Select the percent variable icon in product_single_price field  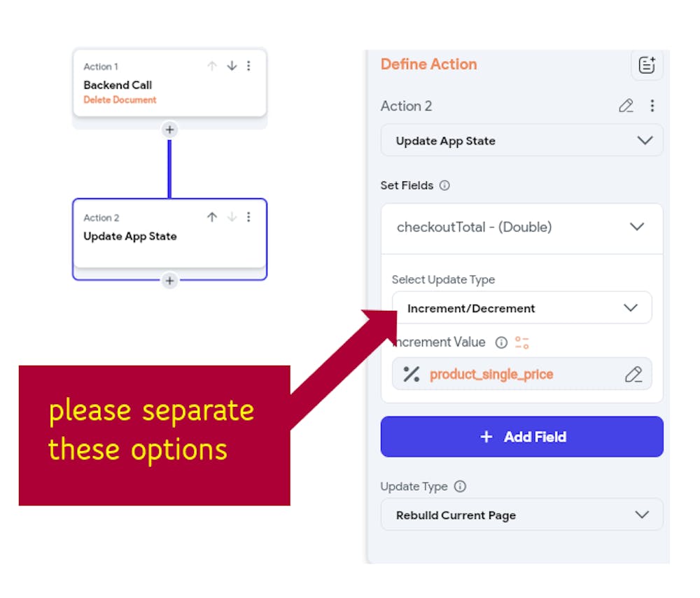(409, 374)
